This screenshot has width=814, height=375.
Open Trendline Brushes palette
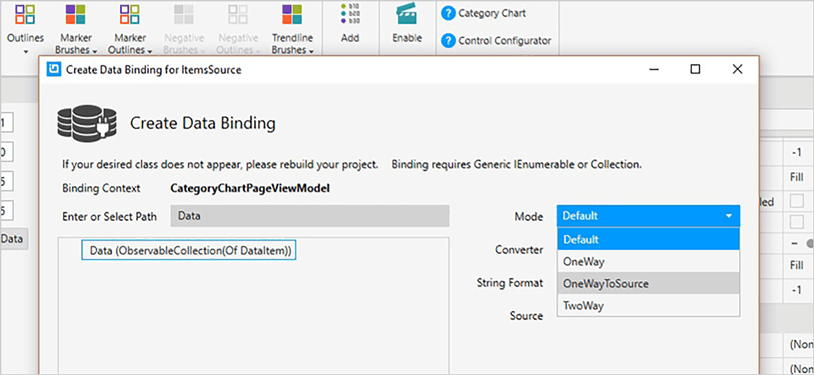[292, 29]
